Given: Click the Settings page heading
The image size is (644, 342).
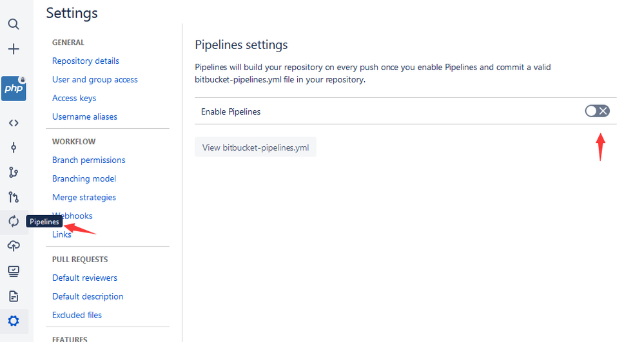Looking at the screenshot, I should tap(72, 13).
